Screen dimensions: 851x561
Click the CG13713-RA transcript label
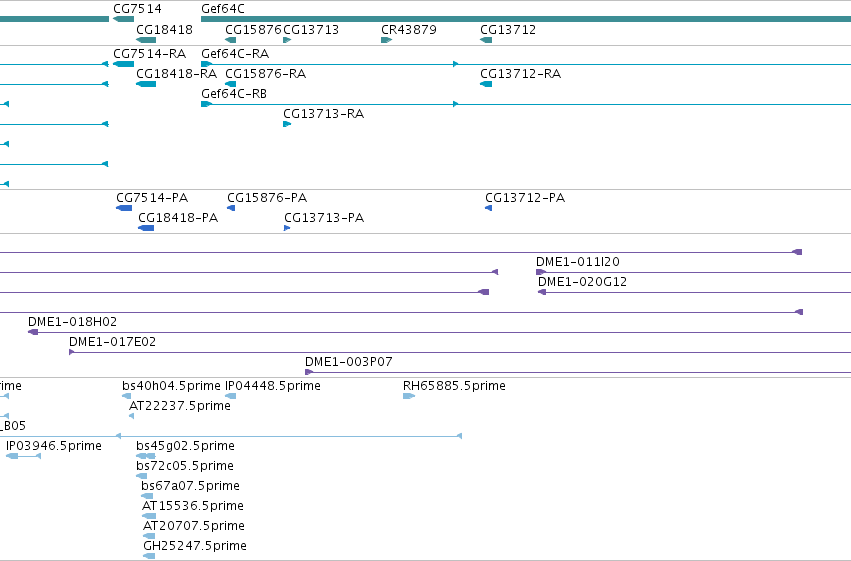point(323,114)
